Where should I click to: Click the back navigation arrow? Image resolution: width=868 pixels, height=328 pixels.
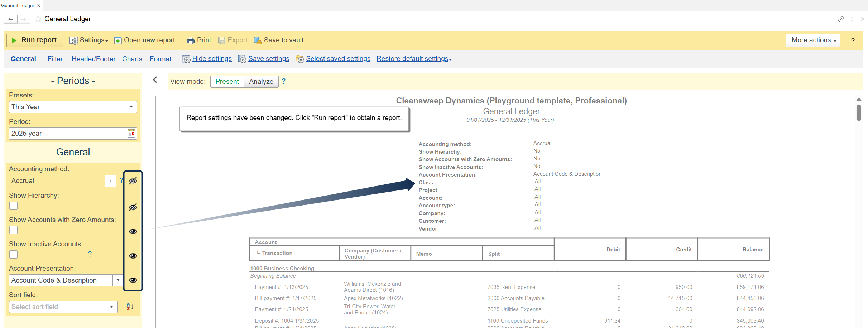(x=11, y=19)
